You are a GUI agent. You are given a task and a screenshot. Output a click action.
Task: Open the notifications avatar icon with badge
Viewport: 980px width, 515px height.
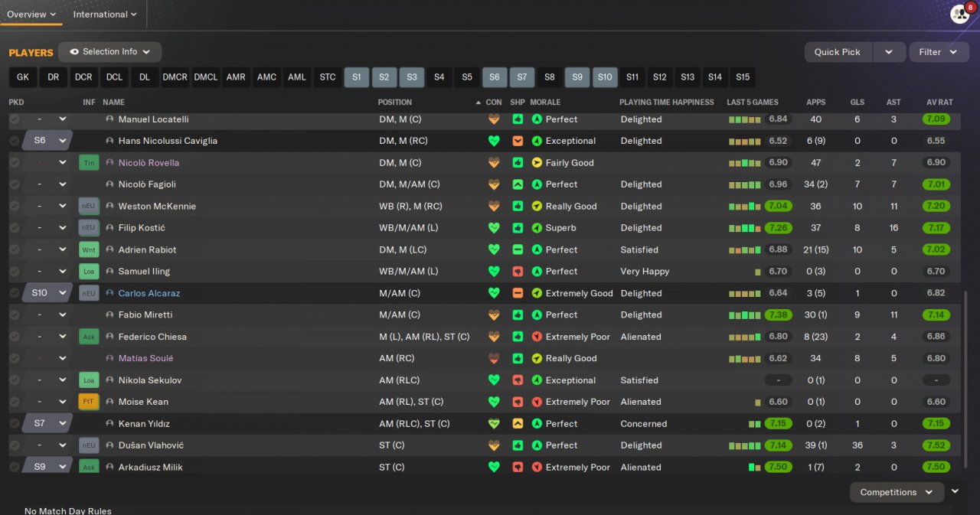(961, 13)
